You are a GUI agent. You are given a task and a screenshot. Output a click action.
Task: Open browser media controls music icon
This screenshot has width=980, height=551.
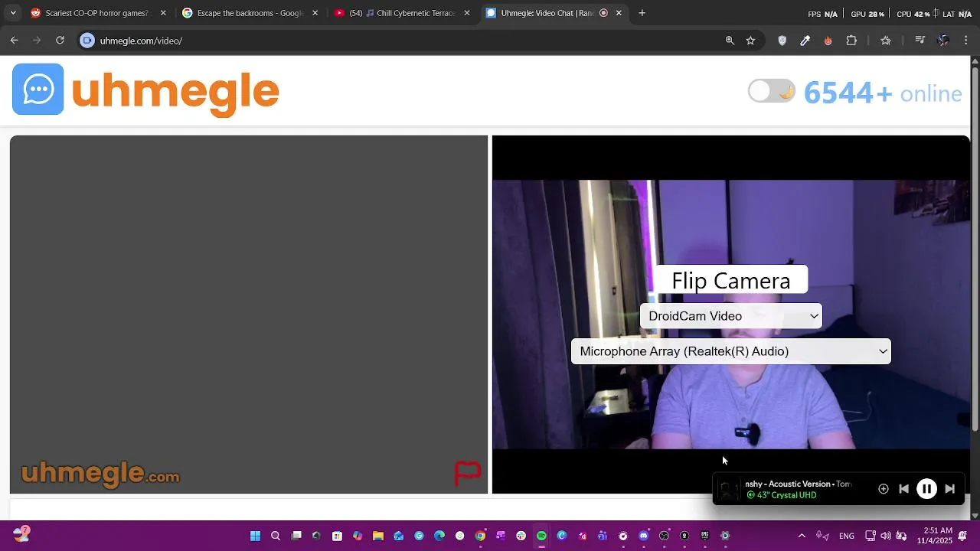[920, 41]
